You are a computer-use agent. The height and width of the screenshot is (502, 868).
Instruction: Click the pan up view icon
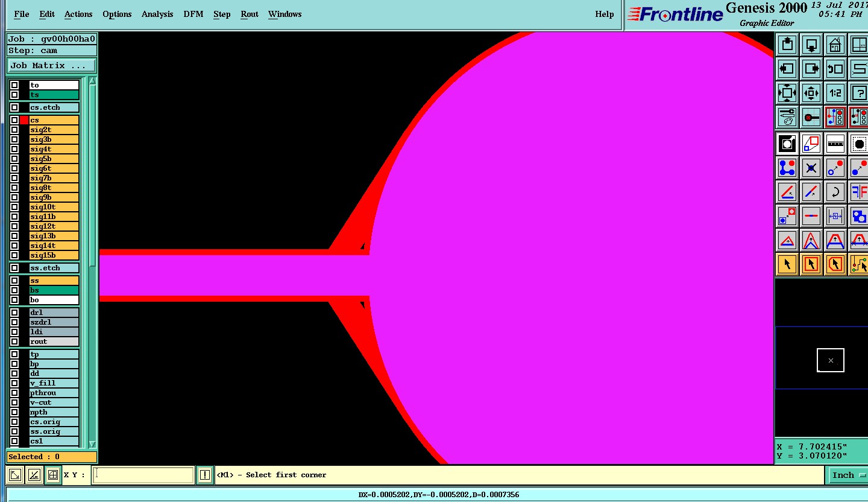click(787, 45)
